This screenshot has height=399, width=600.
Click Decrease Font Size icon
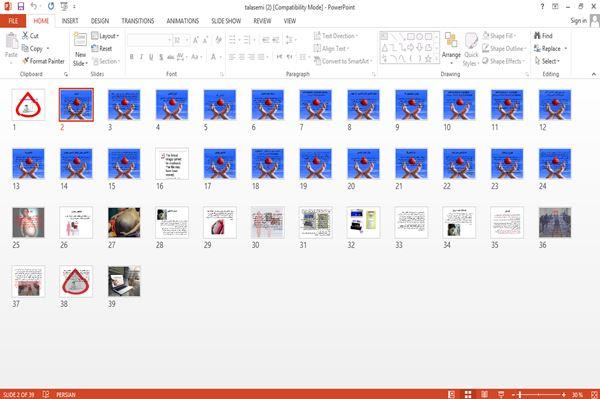click(205, 40)
